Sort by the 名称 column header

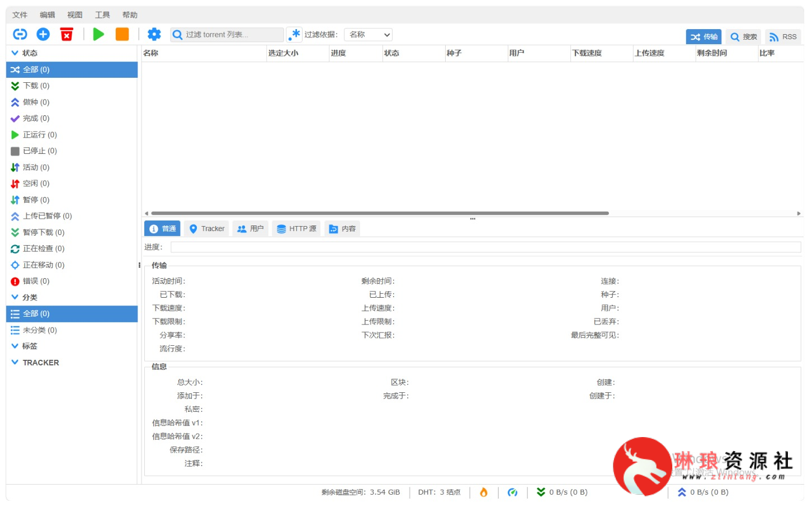tap(204, 53)
